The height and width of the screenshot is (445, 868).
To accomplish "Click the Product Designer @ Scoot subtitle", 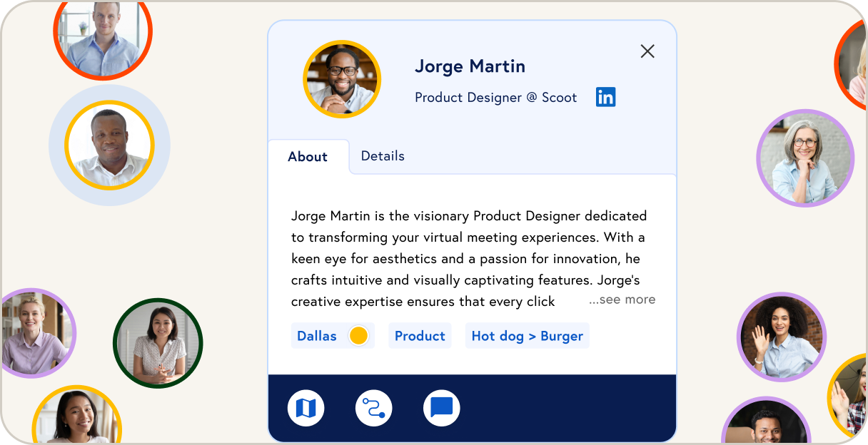I will point(495,98).
